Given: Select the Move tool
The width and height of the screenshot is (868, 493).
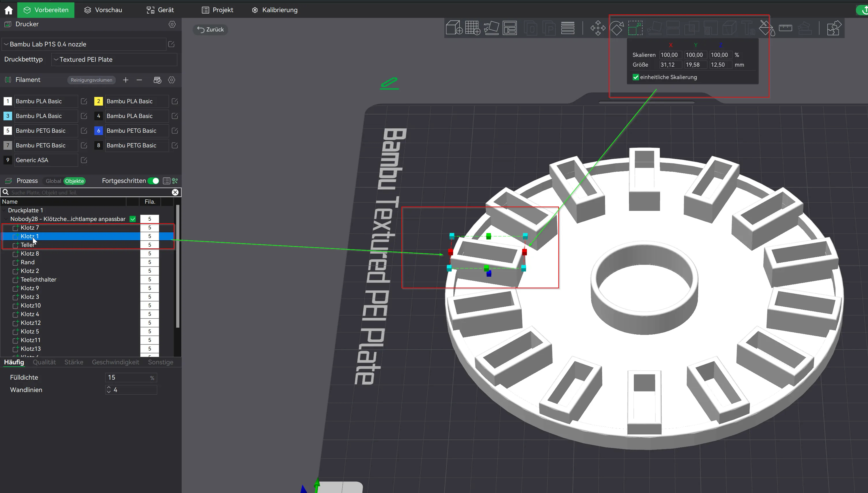Looking at the screenshot, I should click(x=598, y=28).
